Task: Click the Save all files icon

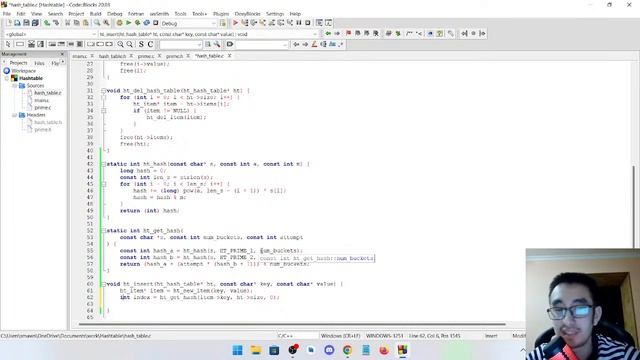Action: point(35,23)
